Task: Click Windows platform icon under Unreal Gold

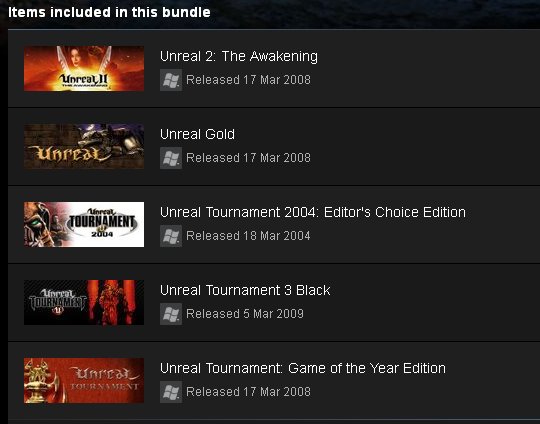Action: coord(171,158)
